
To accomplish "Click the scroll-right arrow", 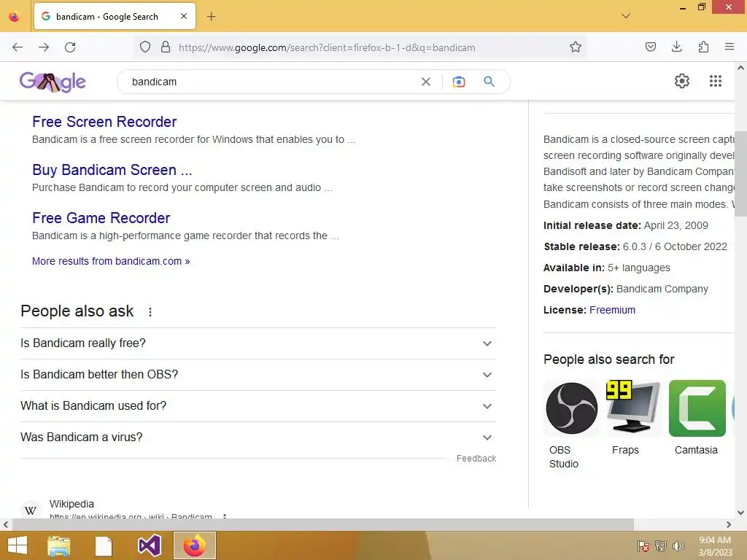I will point(729,525).
